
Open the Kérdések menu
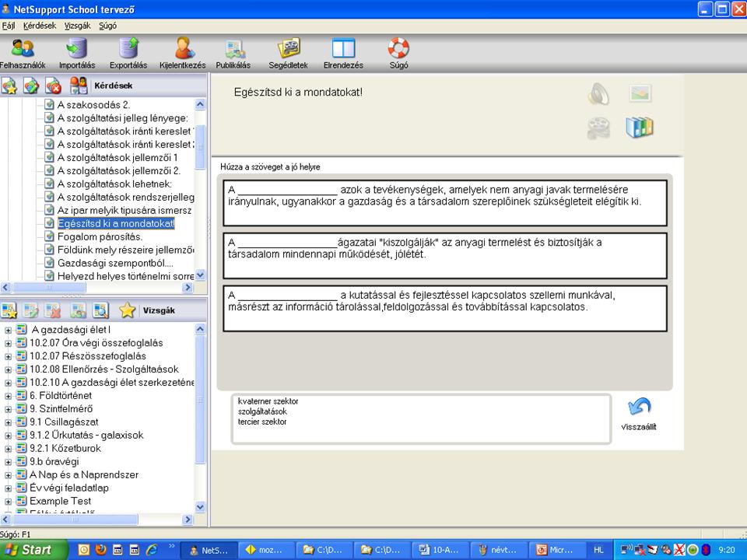pos(39,26)
